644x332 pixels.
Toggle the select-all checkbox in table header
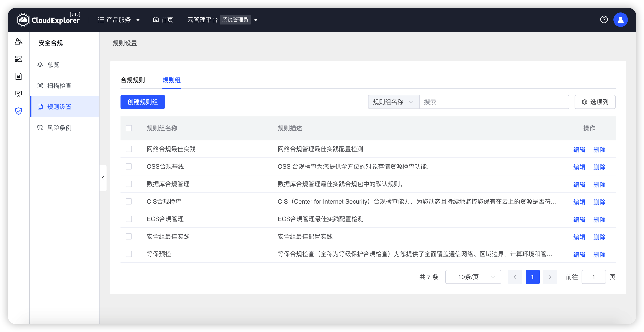(x=129, y=128)
